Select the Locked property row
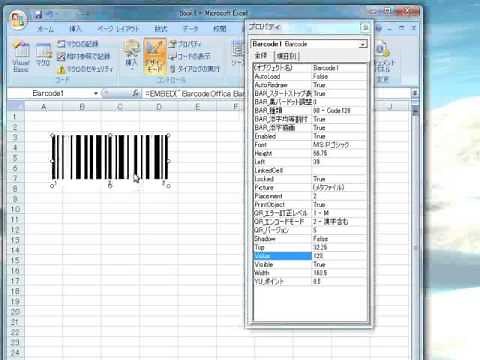 310,179
